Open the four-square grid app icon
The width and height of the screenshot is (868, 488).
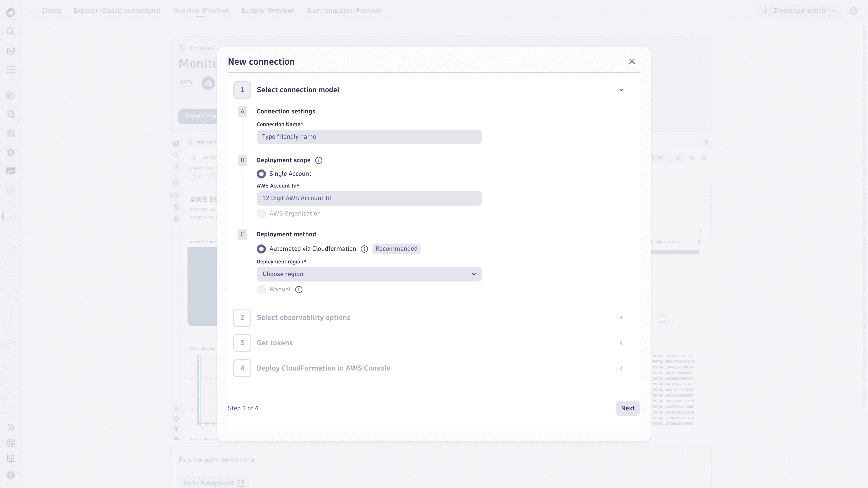click(x=11, y=133)
